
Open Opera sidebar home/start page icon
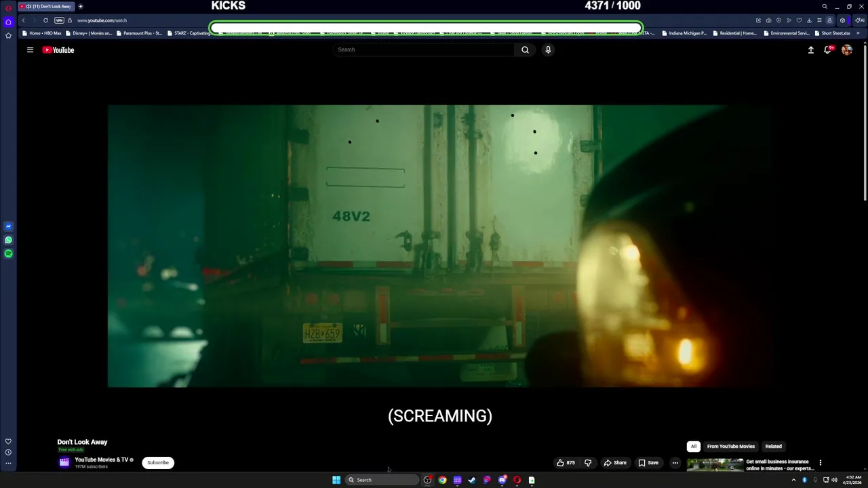pos(8,22)
